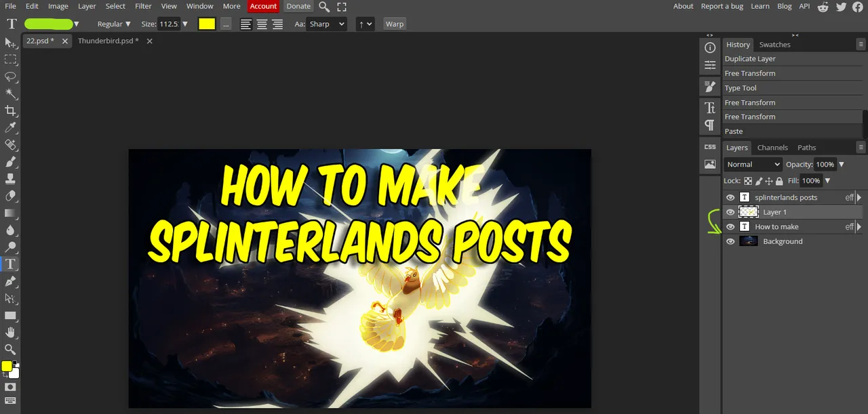Open the Character panel icon

click(710, 108)
